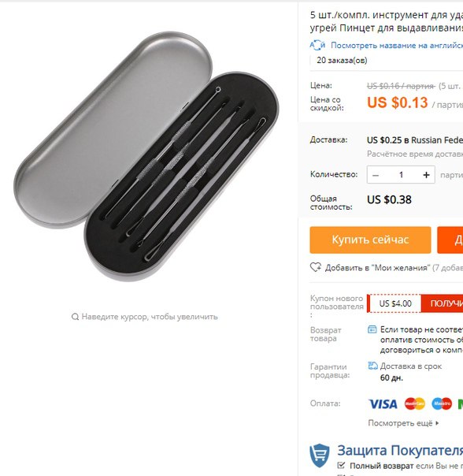Click the quantity input field showing 1
The width and height of the screenshot is (463, 476).
point(401,175)
